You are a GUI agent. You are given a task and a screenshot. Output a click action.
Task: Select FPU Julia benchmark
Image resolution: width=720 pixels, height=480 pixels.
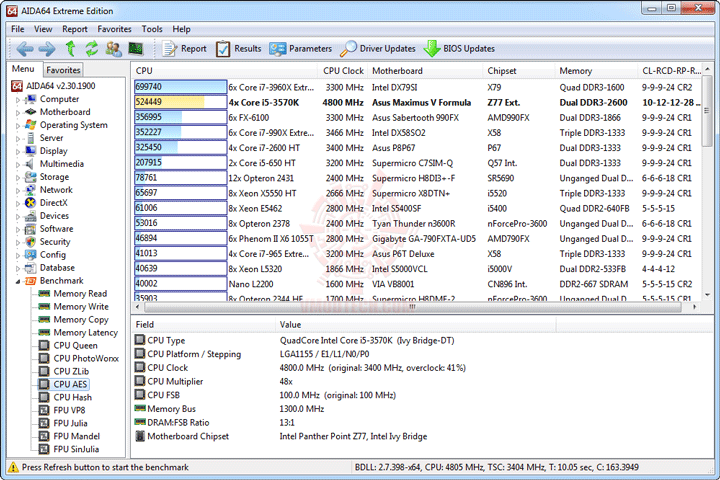(x=70, y=423)
